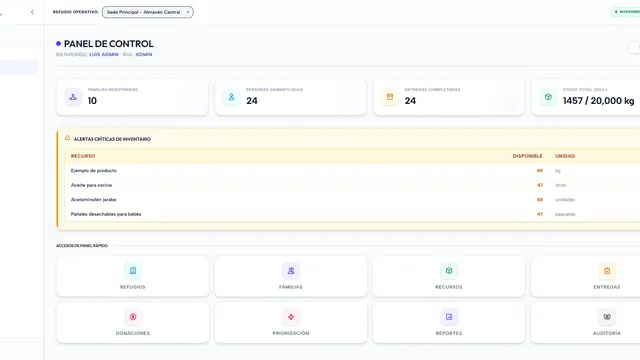This screenshot has height=360, width=640.
Task: Click the DONACIONES card label
Action: point(133,333)
